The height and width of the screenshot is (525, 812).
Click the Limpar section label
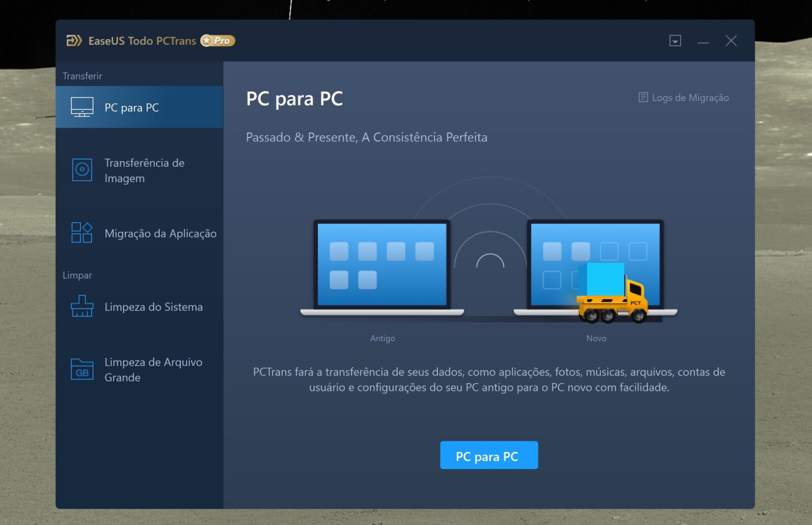[x=77, y=275]
